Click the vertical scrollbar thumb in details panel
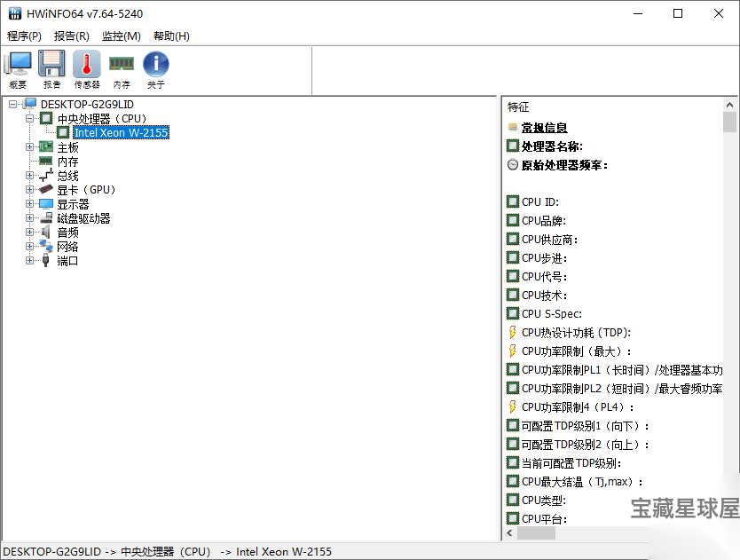The height and width of the screenshot is (560, 740). [x=729, y=122]
